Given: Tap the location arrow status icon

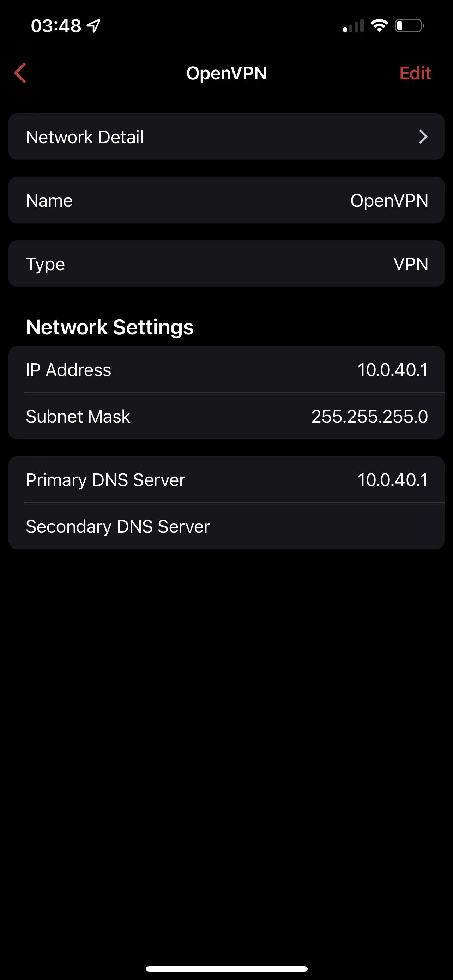Looking at the screenshot, I should tap(93, 26).
